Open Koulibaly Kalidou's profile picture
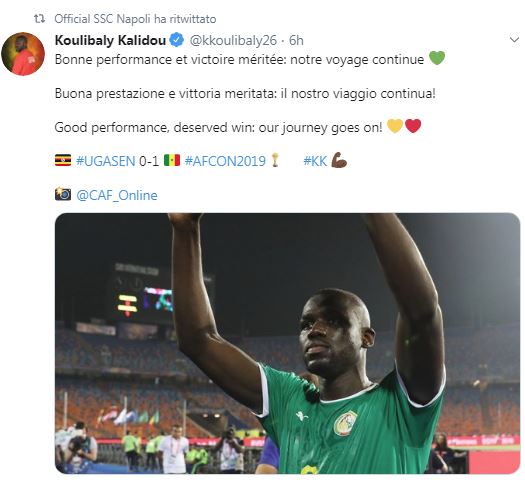This screenshot has width=525, height=483. [x=23, y=54]
